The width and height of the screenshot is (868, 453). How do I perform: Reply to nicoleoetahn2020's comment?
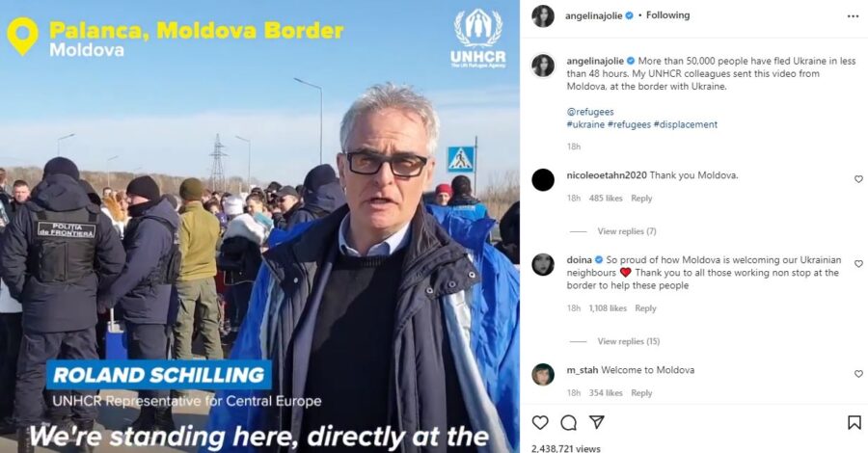point(641,198)
